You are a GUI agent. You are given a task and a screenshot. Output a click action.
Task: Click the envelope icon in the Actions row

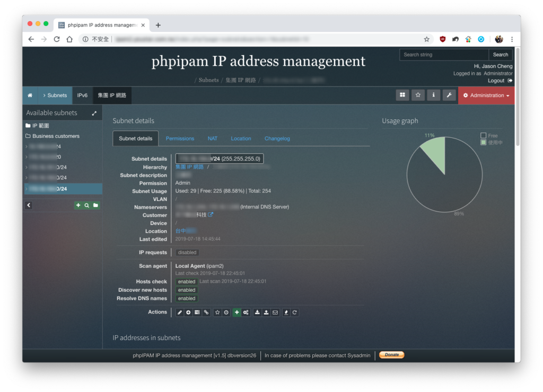click(275, 312)
